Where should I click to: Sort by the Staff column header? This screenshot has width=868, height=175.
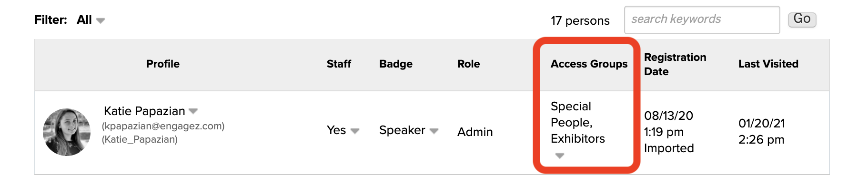(339, 64)
